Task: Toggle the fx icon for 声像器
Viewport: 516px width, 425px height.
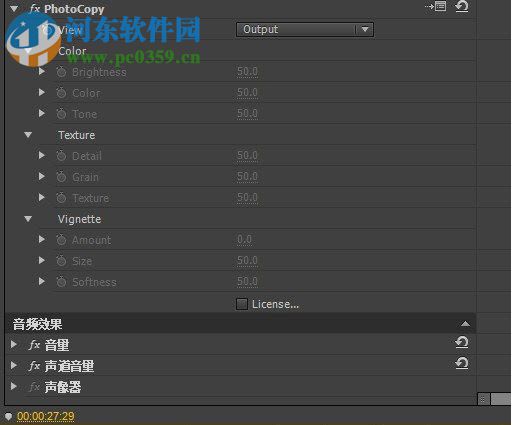Action: tap(35, 387)
